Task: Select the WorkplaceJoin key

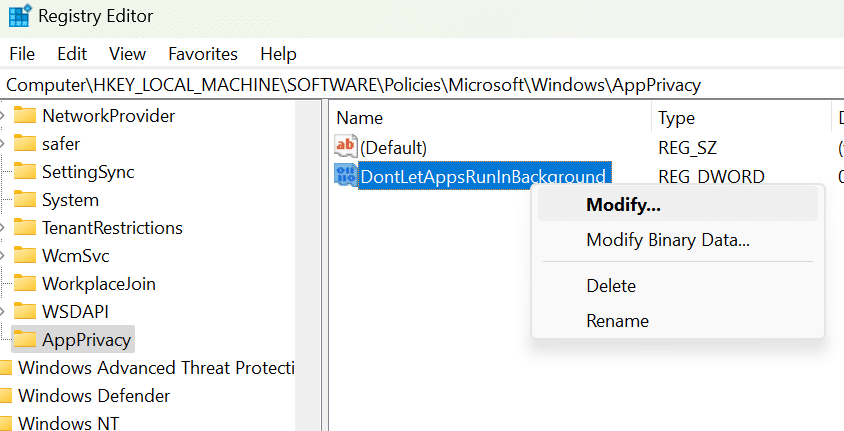Action: click(99, 284)
